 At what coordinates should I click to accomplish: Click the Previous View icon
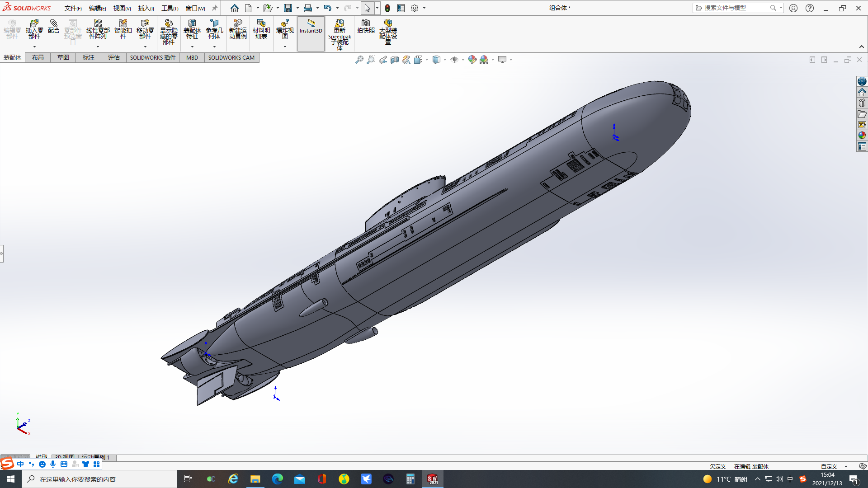coord(382,60)
